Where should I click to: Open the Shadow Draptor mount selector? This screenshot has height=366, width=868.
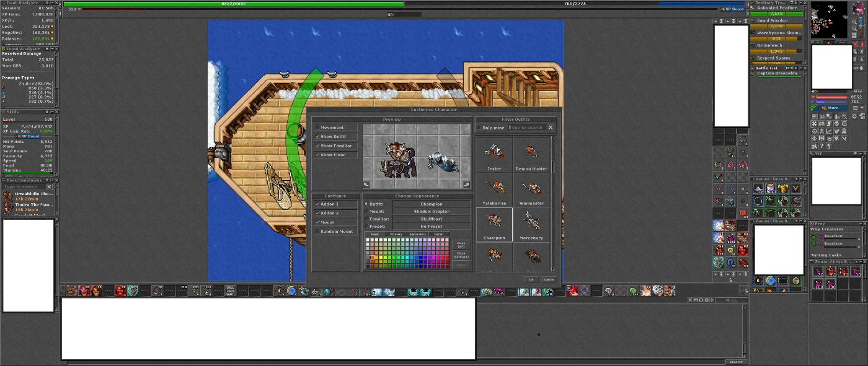[432, 211]
